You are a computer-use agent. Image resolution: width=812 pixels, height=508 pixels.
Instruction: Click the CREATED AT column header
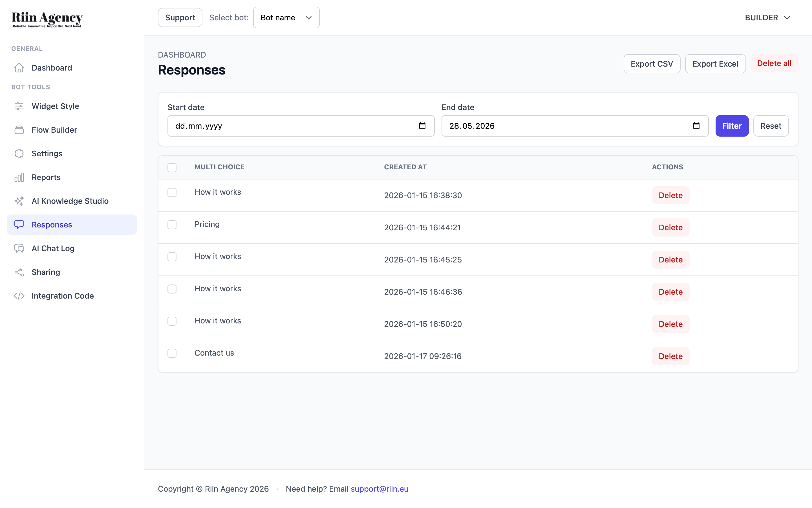(405, 167)
